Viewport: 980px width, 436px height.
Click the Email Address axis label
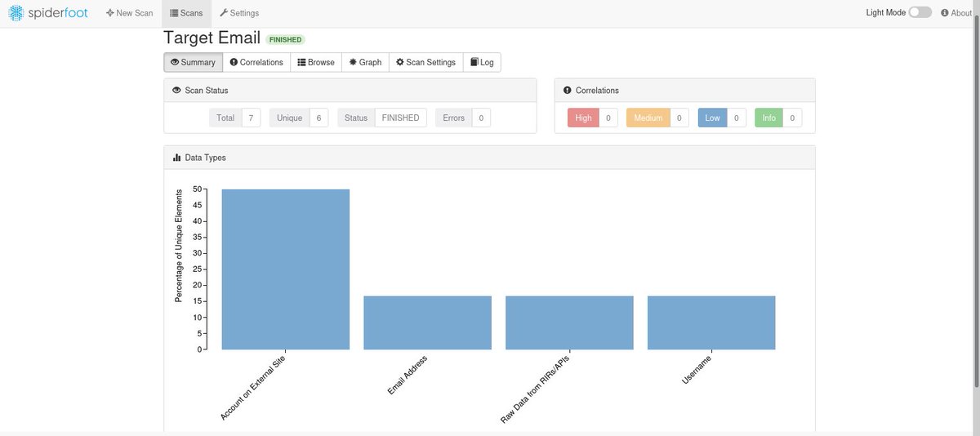[x=408, y=375]
